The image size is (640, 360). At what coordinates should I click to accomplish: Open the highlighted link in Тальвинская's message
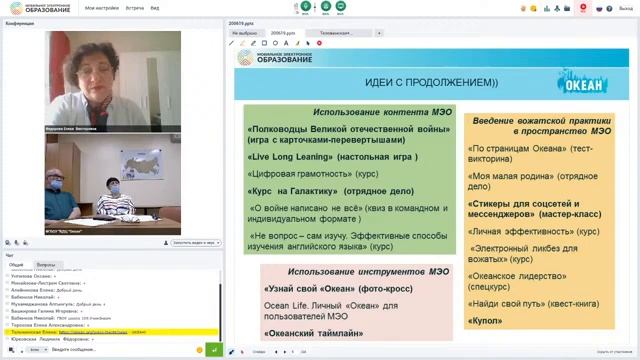[93, 332]
